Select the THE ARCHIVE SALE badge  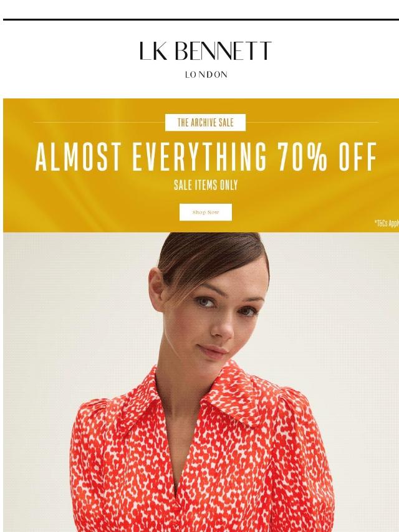206,123
